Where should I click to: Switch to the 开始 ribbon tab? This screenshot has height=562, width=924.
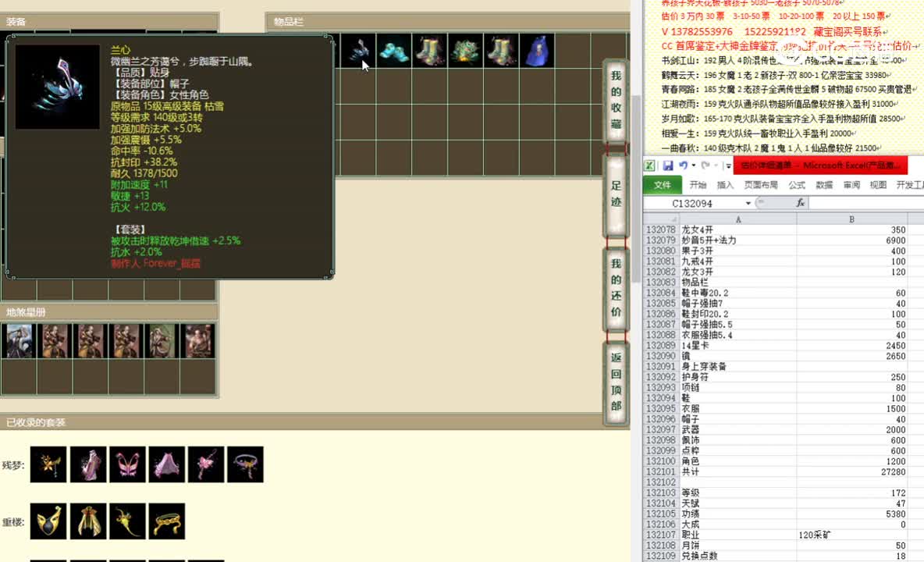pyautogui.click(x=698, y=185)
